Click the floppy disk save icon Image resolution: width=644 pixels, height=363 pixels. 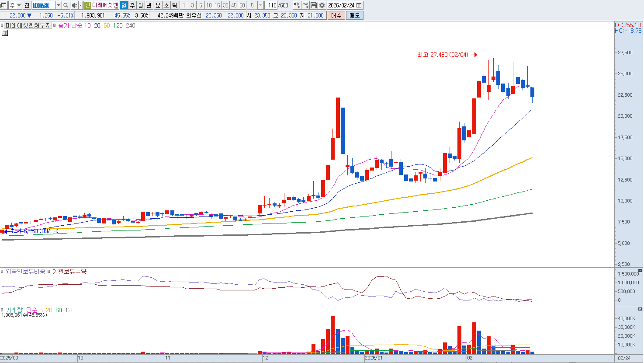[x=314, y=5]
